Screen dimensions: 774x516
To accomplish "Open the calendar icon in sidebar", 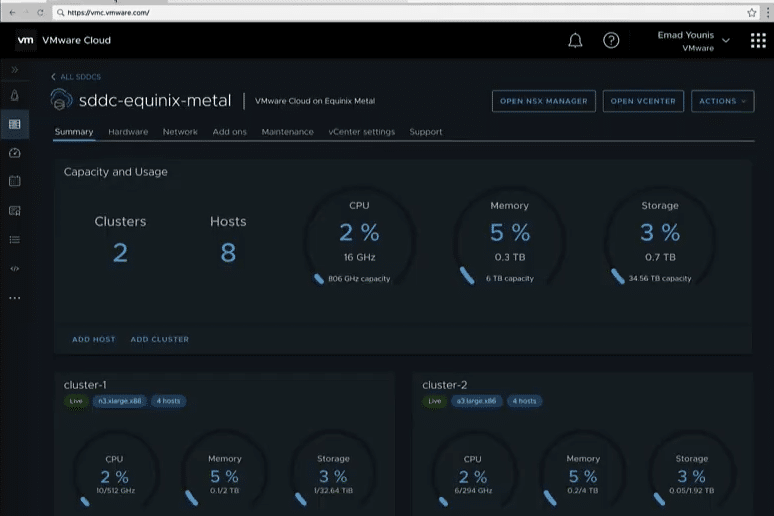I will tap(15, 181).
